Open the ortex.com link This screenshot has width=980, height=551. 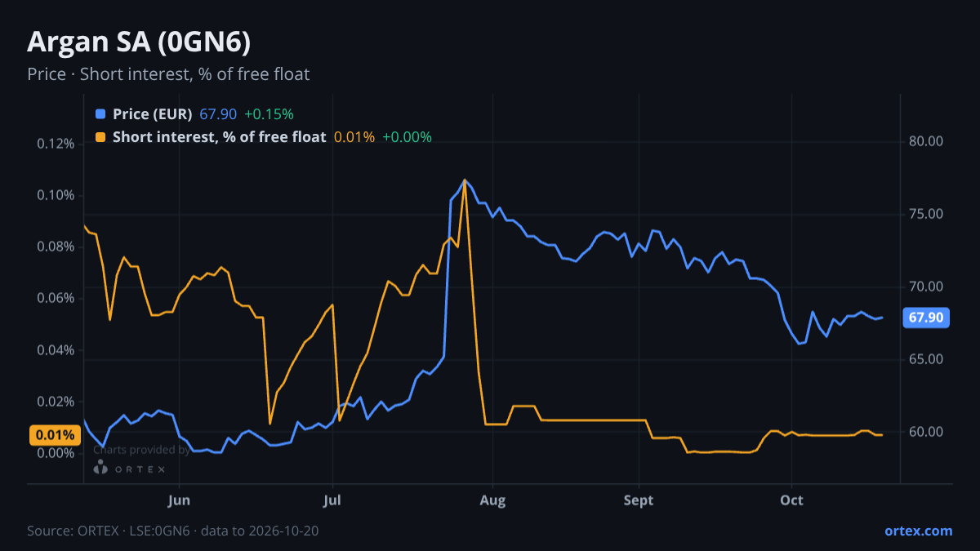pyautogui.click(x=918, y=531)
